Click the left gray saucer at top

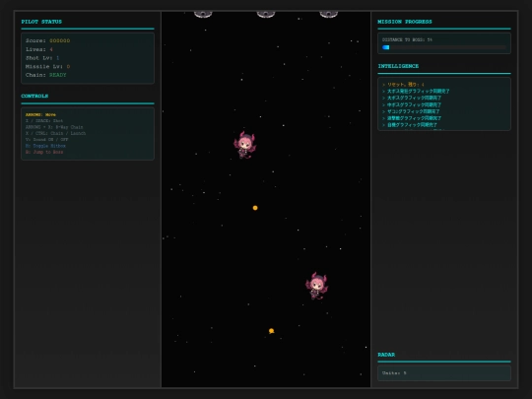[203, 14]
